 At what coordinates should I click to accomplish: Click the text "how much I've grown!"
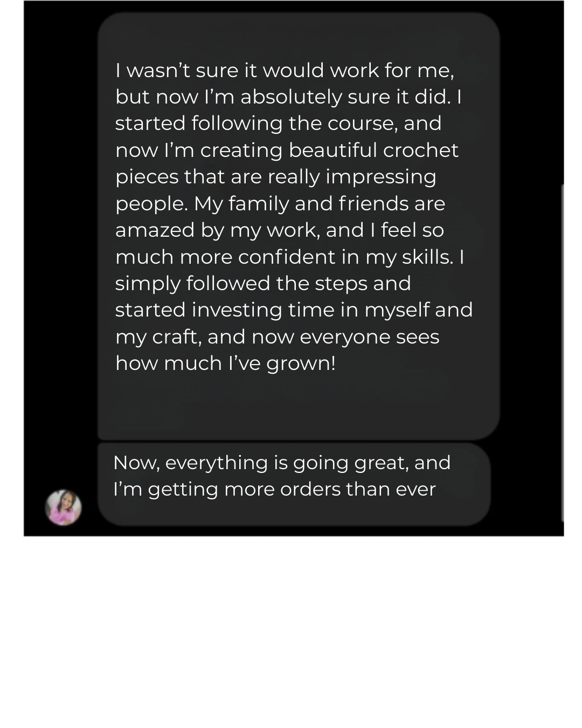(225, 363)
